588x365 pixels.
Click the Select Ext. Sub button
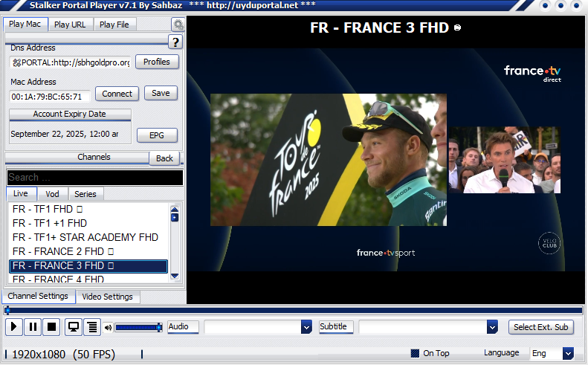click(x=541, y=327)
